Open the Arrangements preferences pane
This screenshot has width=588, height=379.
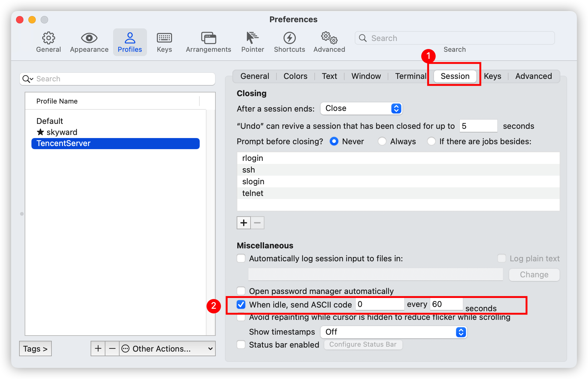tap(208, 42)
